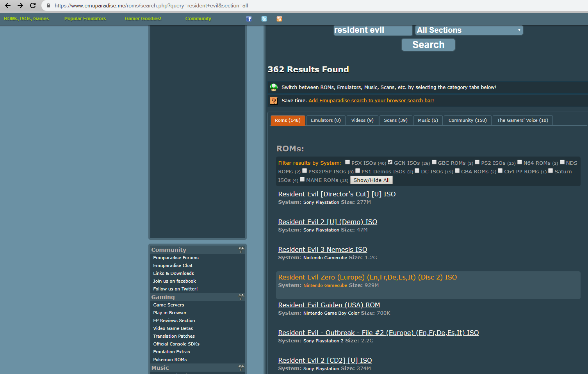588x374 pixels.
Task: Toggle DC ISOs filter checkbox
Action: (417, 171)
